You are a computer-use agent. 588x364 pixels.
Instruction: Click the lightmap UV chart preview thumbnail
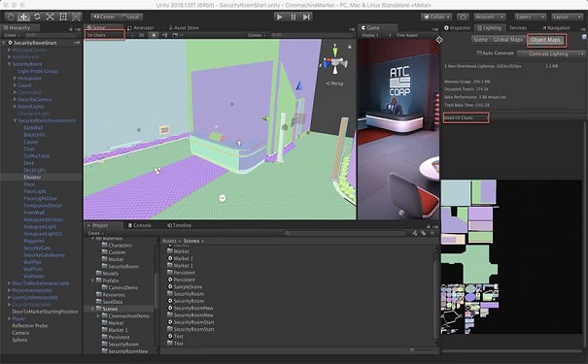(x=470, y=256)
